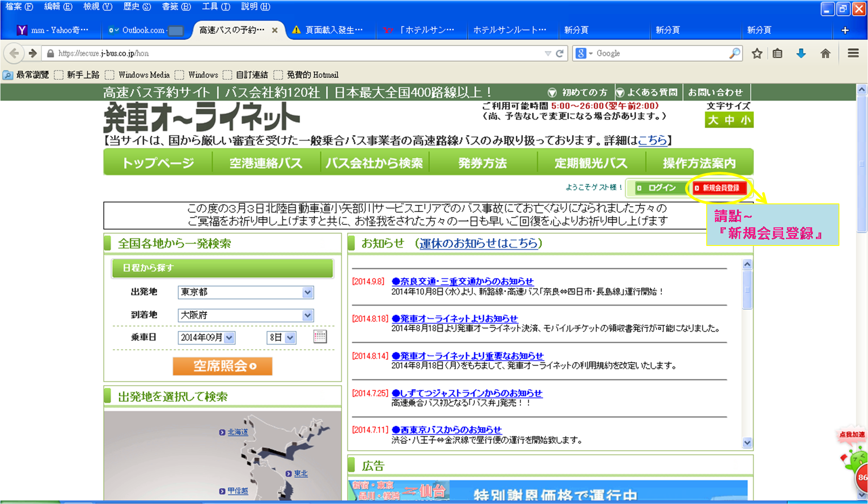Open a new tab with the plus button

click(845, 30)
